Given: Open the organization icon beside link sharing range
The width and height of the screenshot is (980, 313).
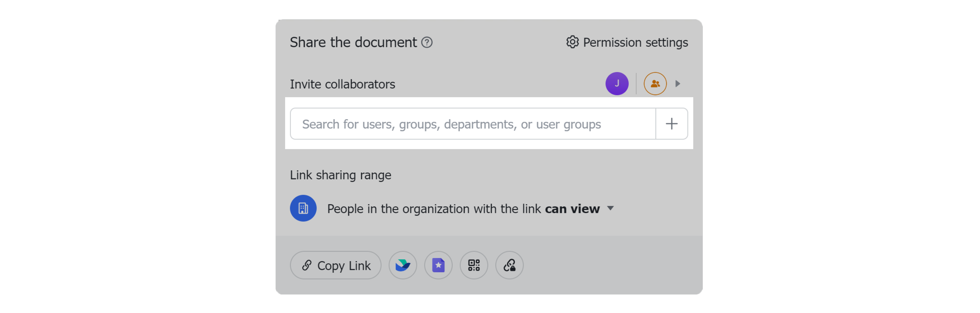Looking at the screenshot, I should point(303,208).
